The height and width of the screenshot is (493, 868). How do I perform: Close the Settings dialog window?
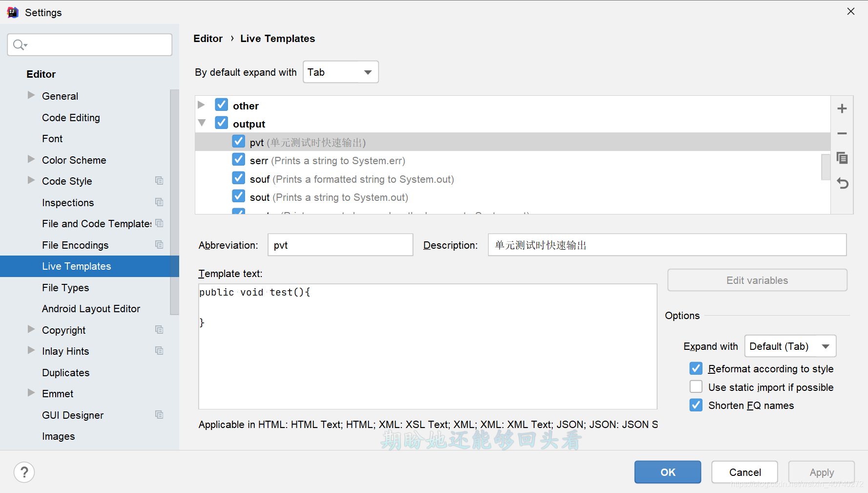point(851,11)
